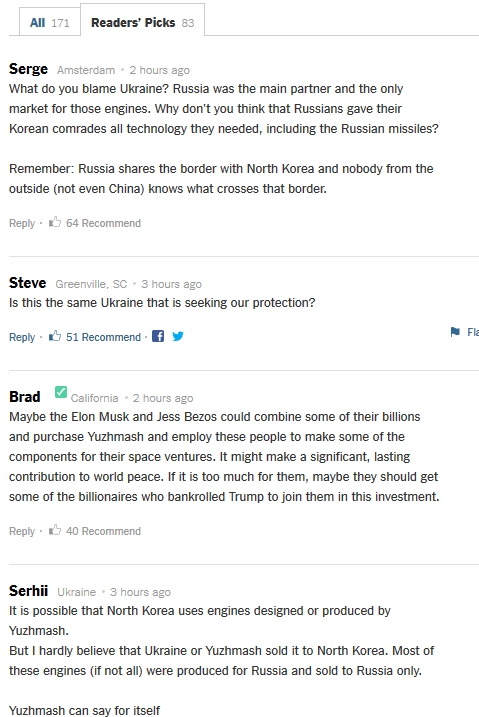479x717 pixels.
Task: Share Steve's comment on Facebook
Action: pyautogui.click(x=158, y=336)
